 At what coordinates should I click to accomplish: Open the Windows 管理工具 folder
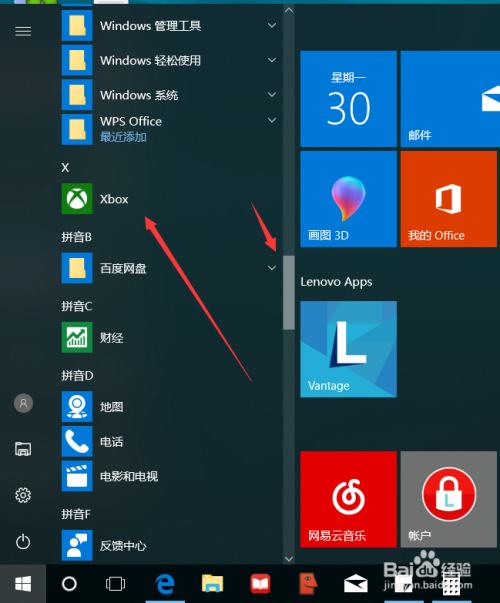[x=169, y=25]
